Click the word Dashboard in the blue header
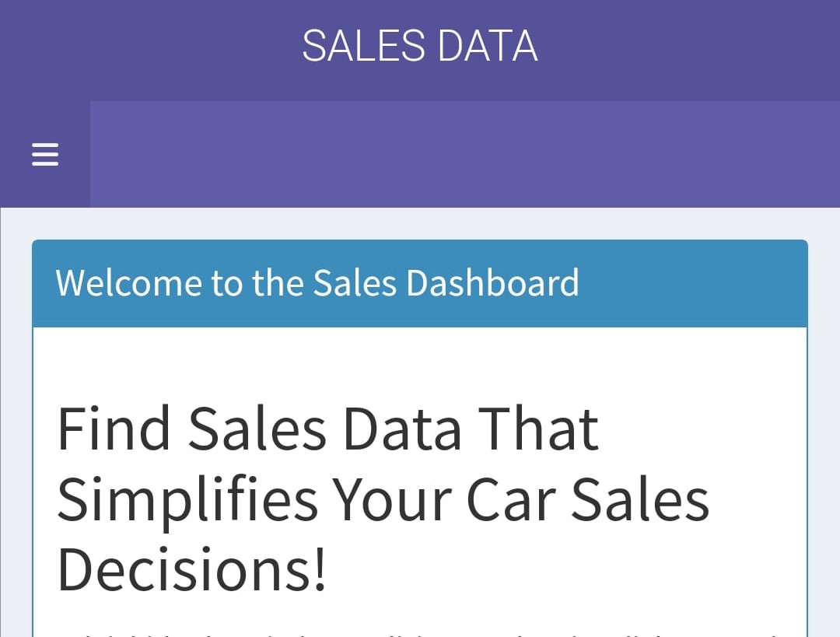The height and width of the screenshot is (637, 840). pos(492,283)
